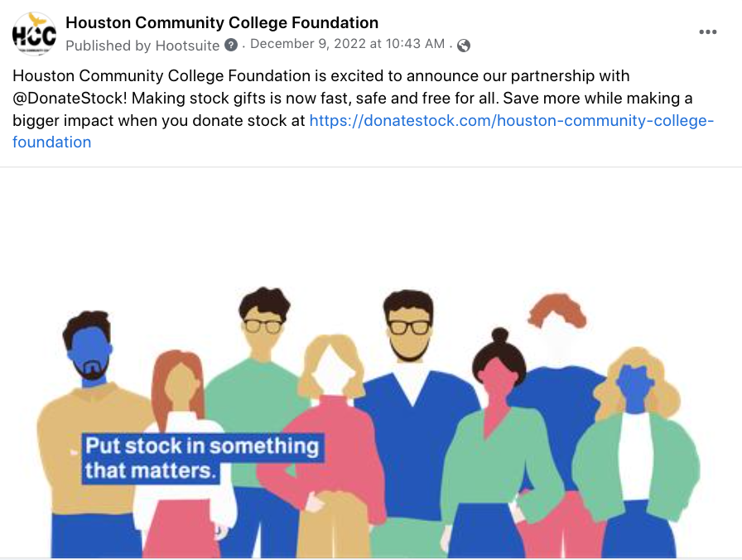Click the post text about stock gifts

363,109
